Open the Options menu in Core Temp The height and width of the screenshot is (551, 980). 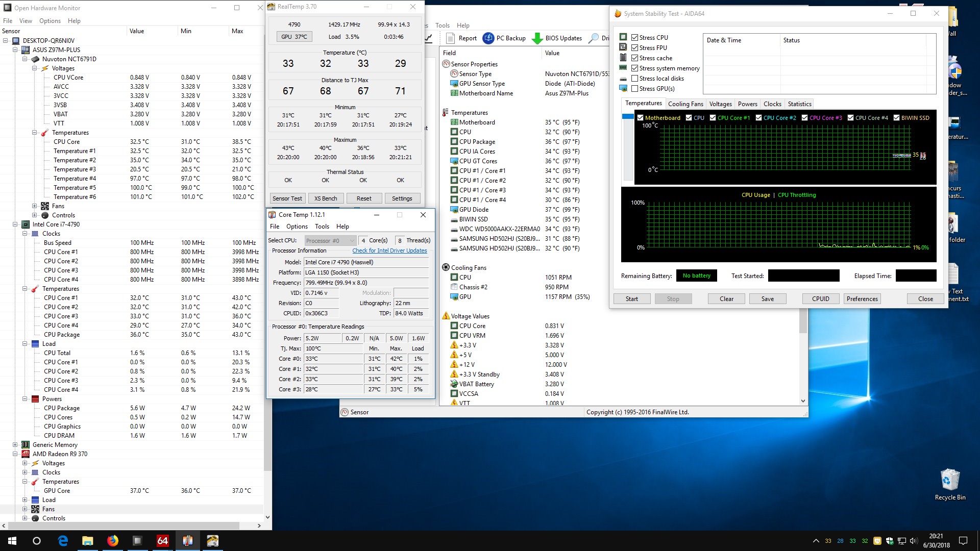297,227
